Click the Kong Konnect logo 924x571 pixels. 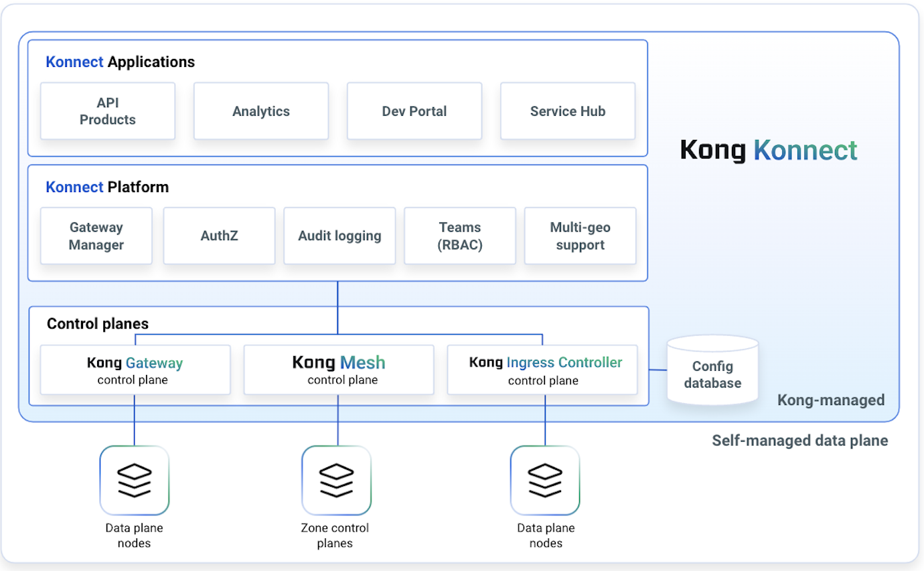[767, 150]
